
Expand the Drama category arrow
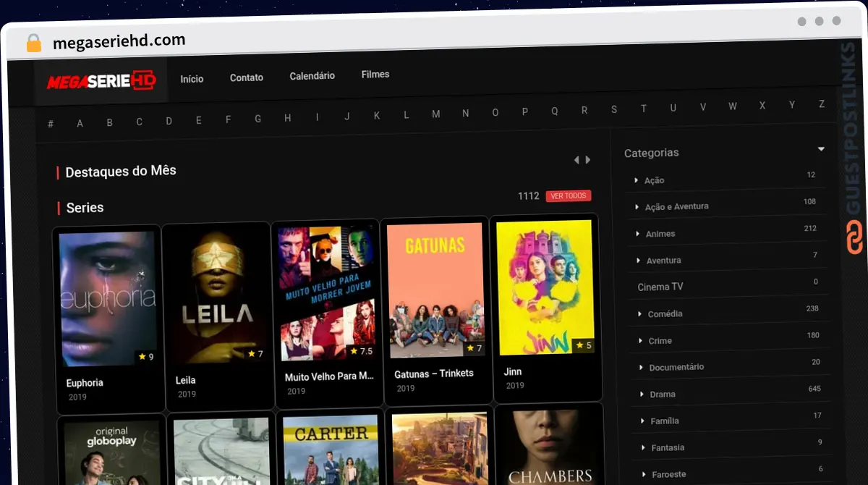tap(642, 394)
